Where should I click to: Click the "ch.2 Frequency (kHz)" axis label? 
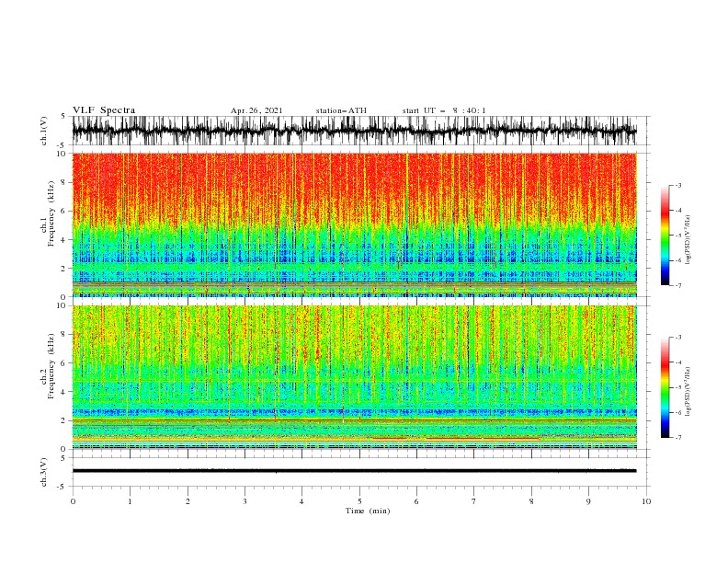coord(48,365)
